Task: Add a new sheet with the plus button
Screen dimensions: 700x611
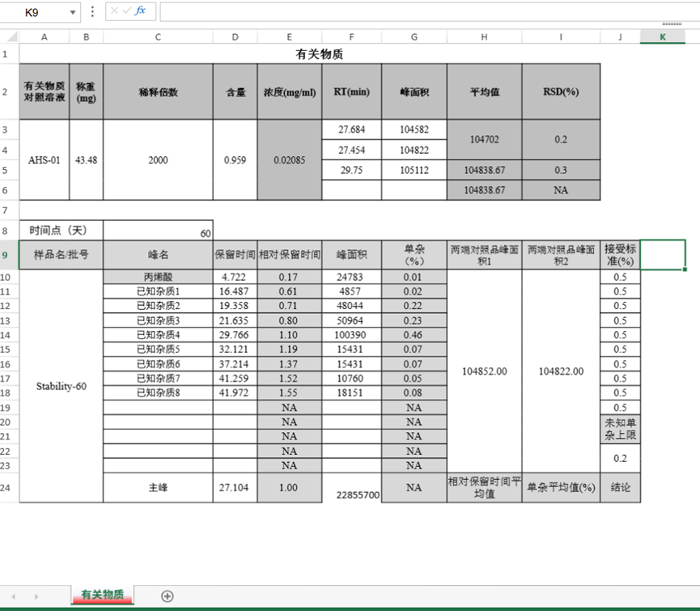Action: click(x=168, y=596)
